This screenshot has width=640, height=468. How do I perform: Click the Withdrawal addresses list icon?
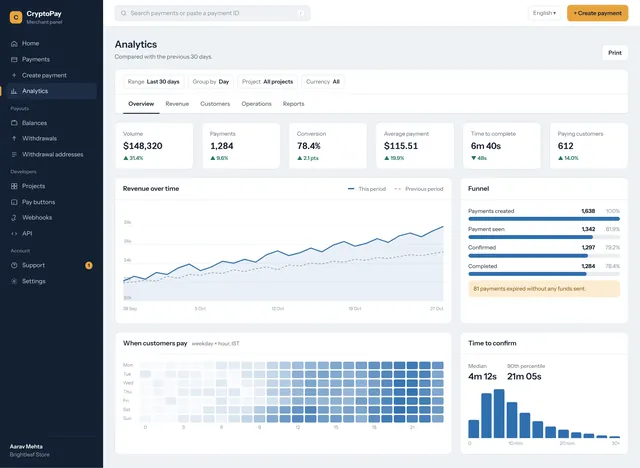click(14, 154)
